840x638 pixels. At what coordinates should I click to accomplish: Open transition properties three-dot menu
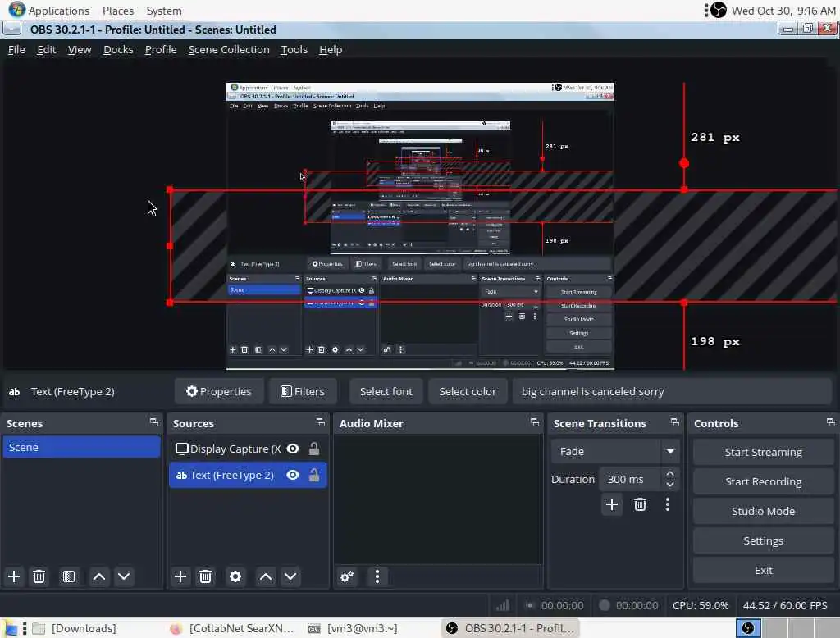(668, 504)
